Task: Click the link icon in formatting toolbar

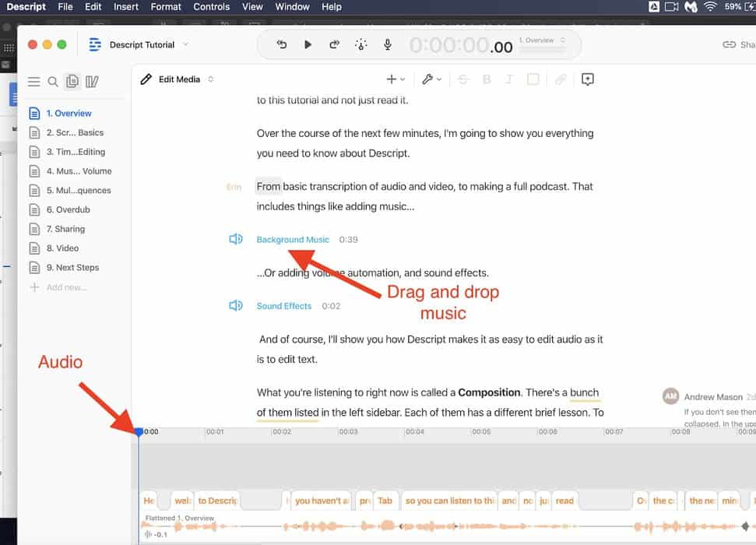Action: pyautogui.click(x=561, y=79)
